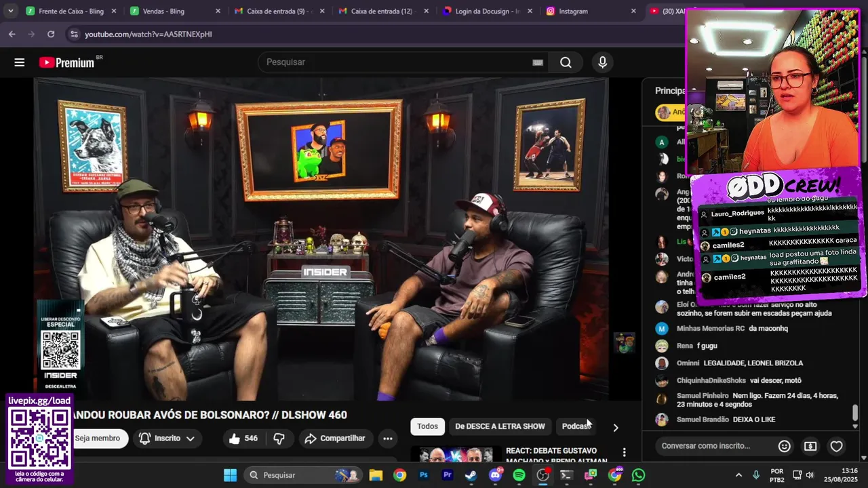Send a heart reaction in chat
Screen dimensions: 868x488
pos(836,446)
